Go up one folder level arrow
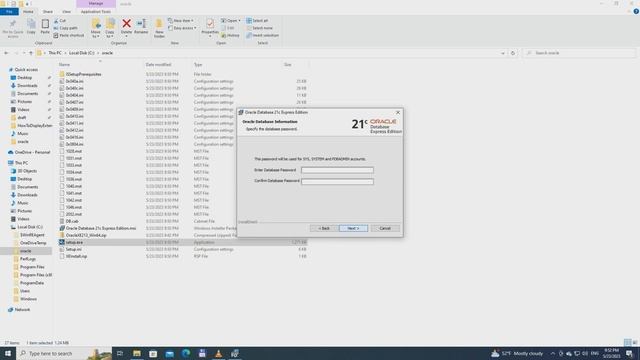The height and width of the screenshot is (360, 640). 31,53
